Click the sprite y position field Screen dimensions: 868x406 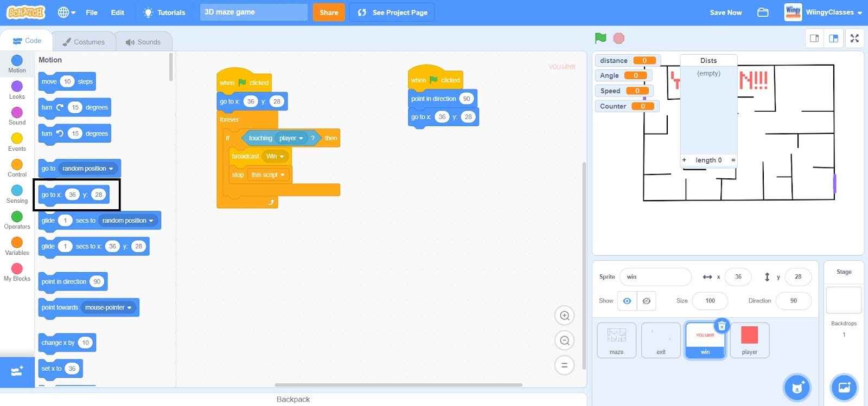[798, 276]
